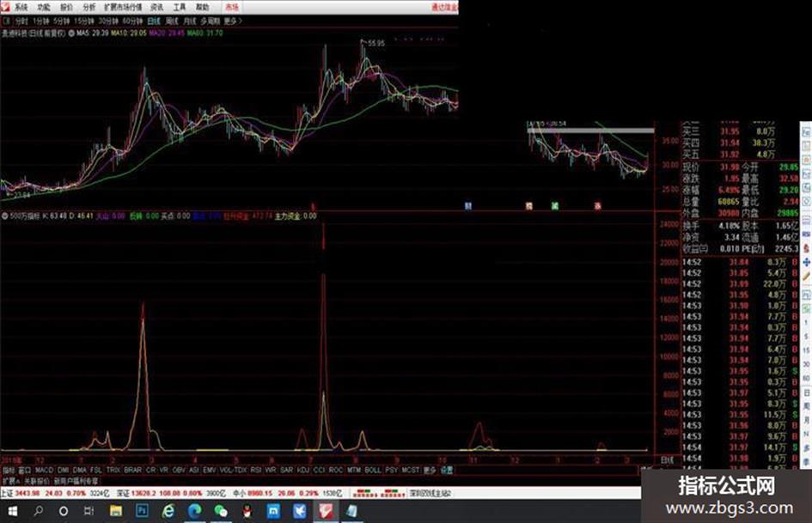This screenshot has width=812, height=523.
Task: Switch chart to 5分钟 period
Action: pyautogui.click(x=61, y=21)
